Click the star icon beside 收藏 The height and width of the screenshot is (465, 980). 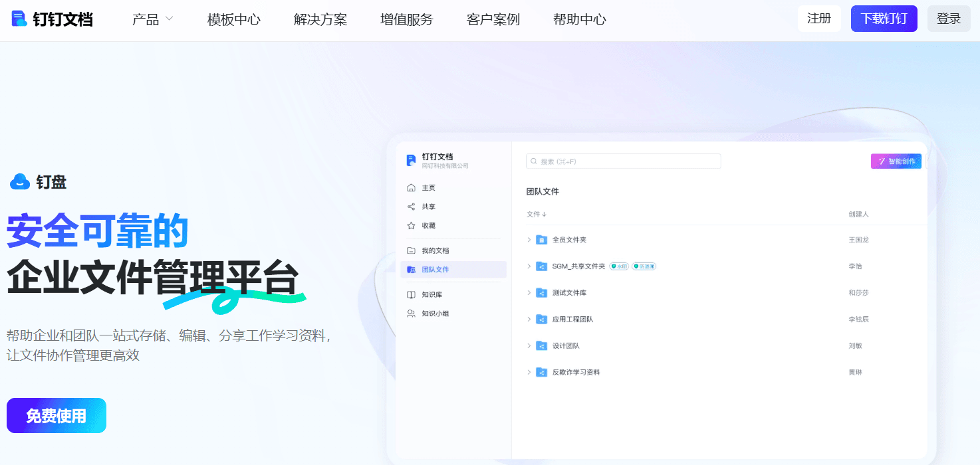[411, 226]
